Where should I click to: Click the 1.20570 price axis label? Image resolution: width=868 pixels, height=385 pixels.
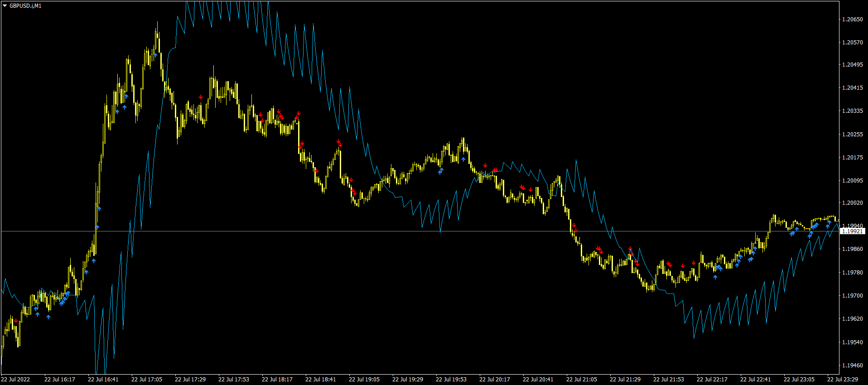853,43
